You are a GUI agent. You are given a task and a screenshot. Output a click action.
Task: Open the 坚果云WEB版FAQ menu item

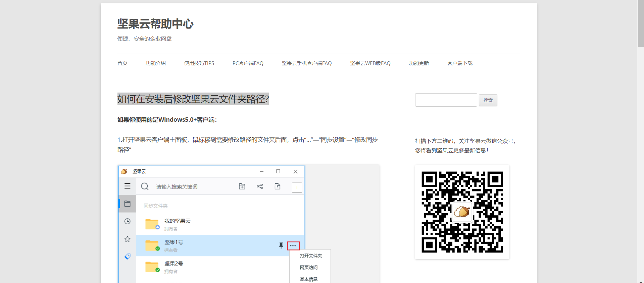point(370,63)
